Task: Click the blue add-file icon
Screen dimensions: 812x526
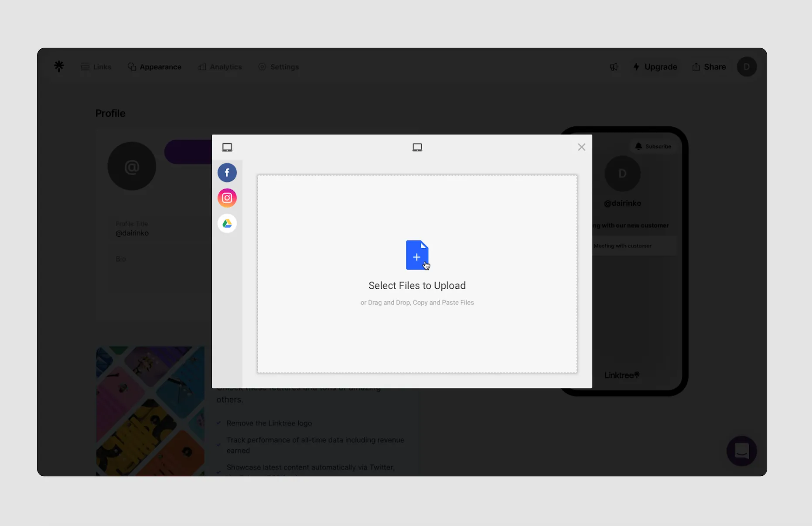Action: click(x=417, y=255)
